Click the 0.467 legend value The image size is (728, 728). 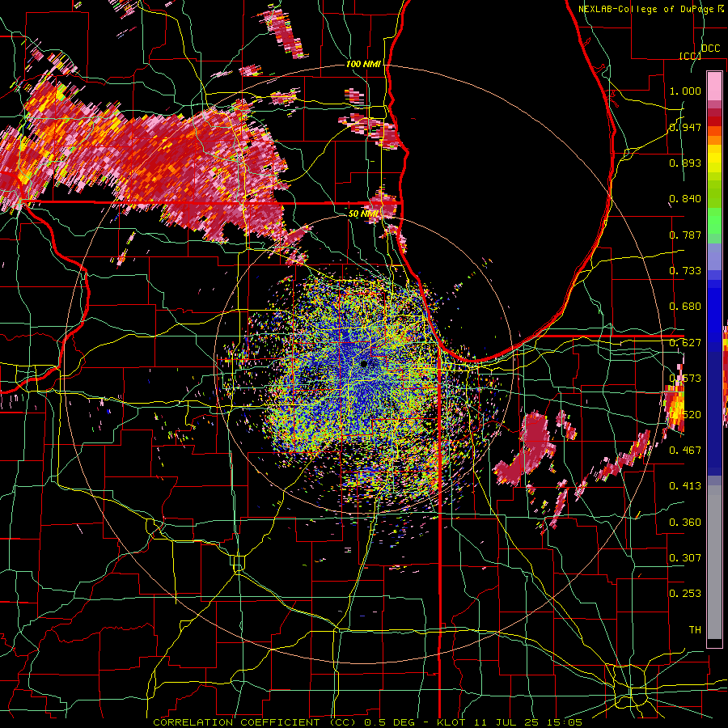[685, 450]
